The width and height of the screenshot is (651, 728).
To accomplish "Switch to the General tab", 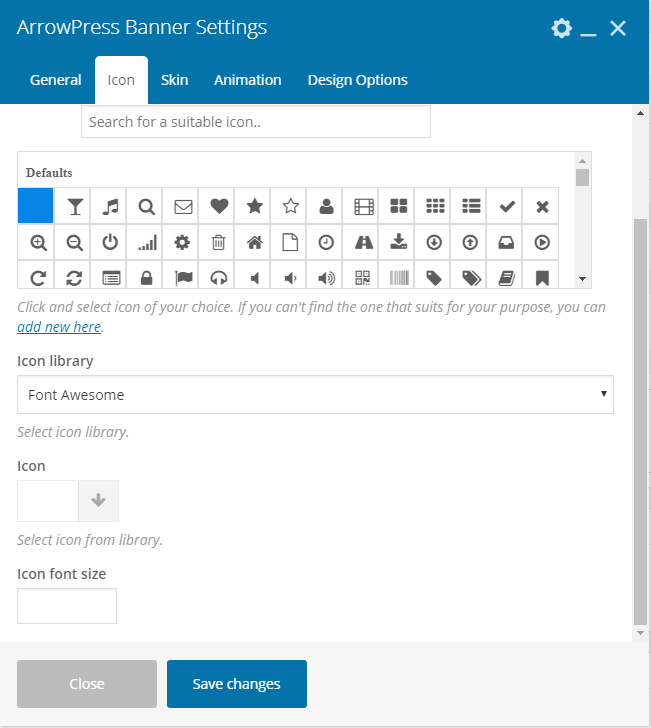I will click(56, 80).
